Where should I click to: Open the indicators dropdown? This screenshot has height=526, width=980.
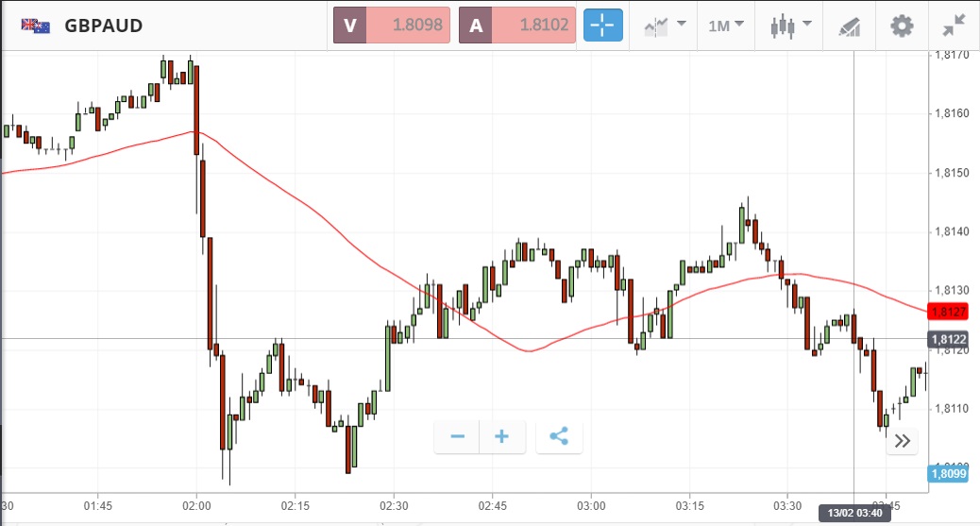point(664,25)
